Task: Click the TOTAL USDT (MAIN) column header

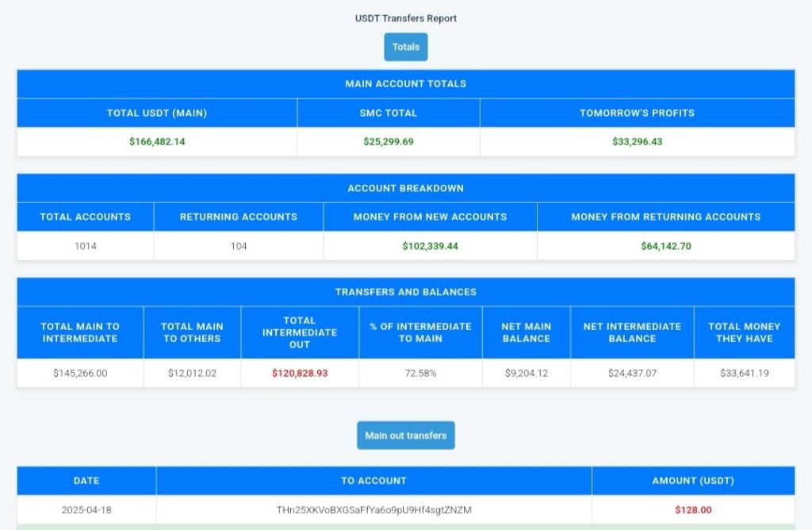Action: pyautogui.click(x=156, y=113)
